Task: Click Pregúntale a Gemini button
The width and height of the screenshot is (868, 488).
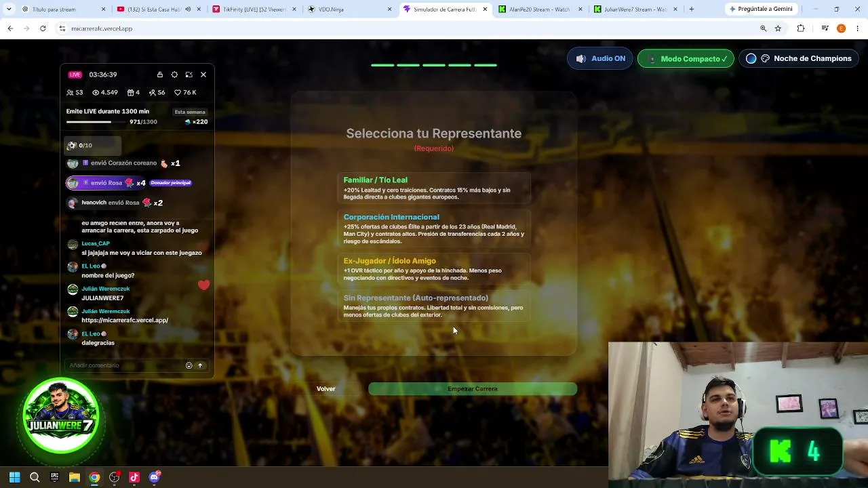Action: point(761,9)
